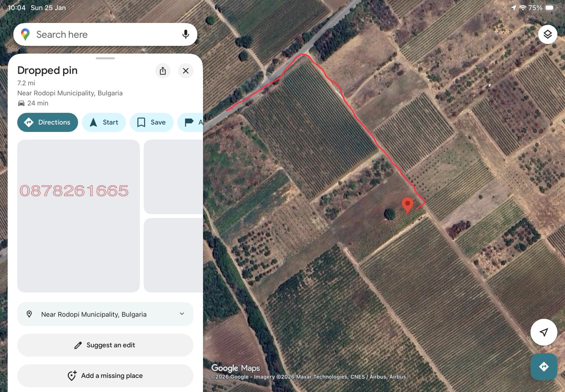Open the map layers selector

coord(547,34)
